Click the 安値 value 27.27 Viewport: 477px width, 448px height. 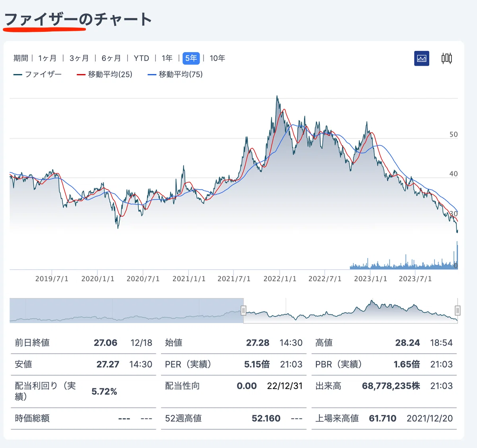click(x=108, y=364)
